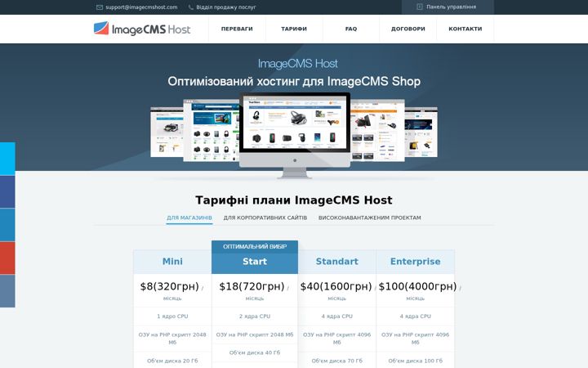Click the red social sidebar button
Image resolution: width=588 pixels, height=368 pixels.
click(7, 258)
